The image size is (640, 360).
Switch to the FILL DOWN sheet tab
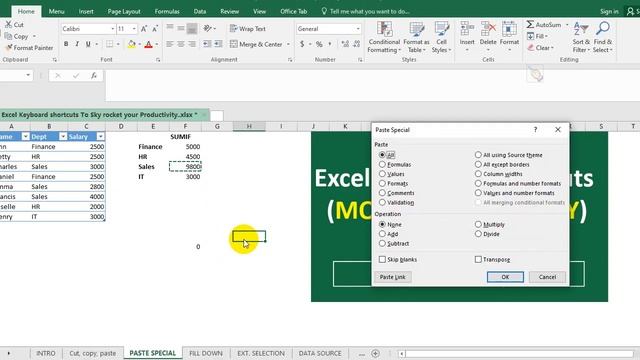pyautogui.click(x=206, y=353)
